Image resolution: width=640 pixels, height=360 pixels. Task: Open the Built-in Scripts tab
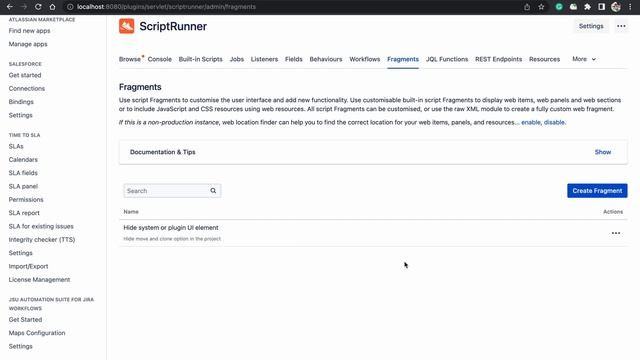pyautogui.click(x=200, y=59)
